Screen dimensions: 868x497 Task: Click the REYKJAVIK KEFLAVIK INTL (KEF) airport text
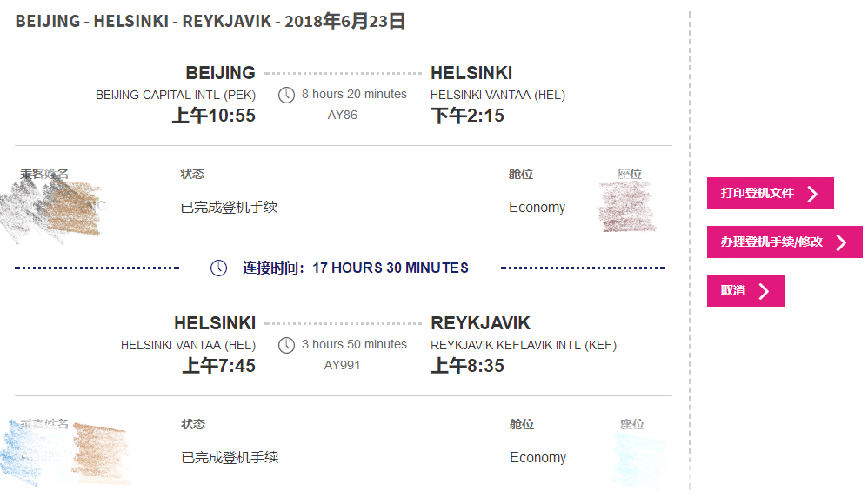(x=524, y=345)
